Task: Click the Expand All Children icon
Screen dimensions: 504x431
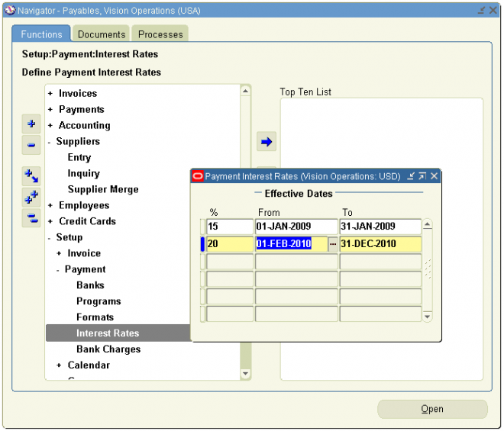Action: point(31,176)
